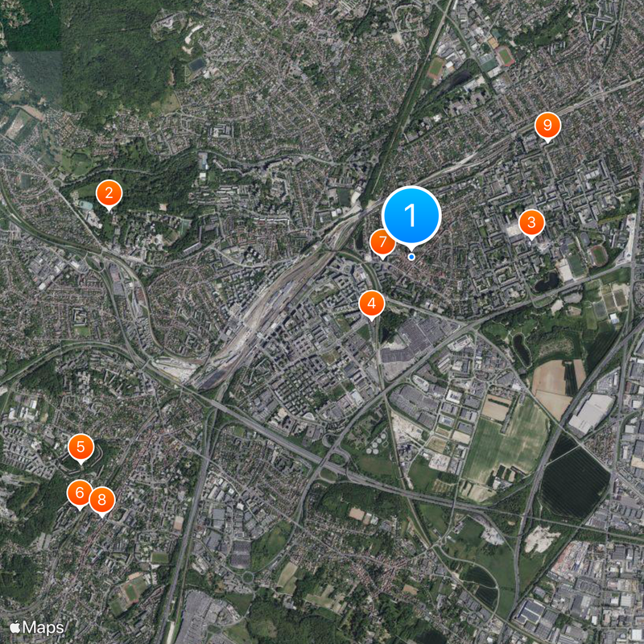Open the Apple Maps logo attribution
Image resolution: width=644 pixels, height=644 pixels.
pos(37,628)
